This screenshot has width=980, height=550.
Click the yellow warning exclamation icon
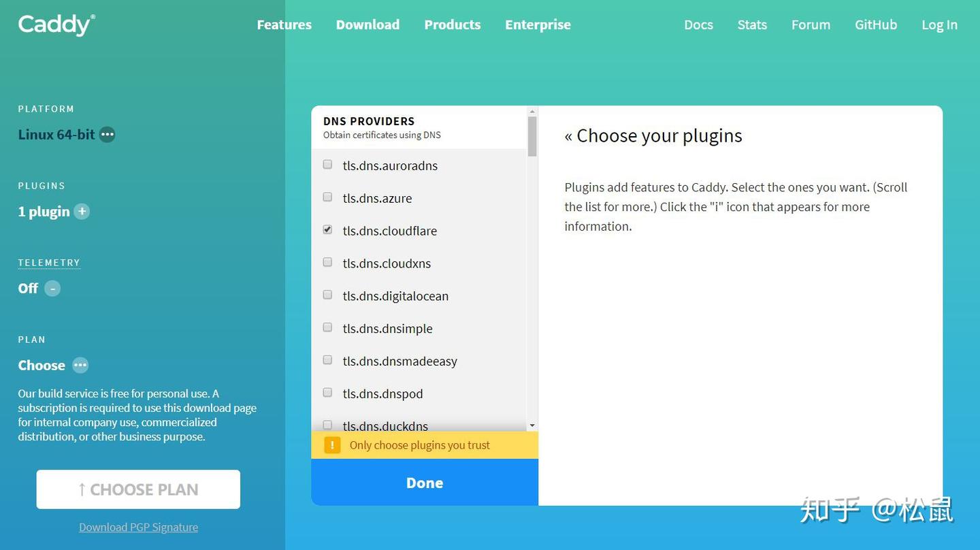click(x=332, y=445)
